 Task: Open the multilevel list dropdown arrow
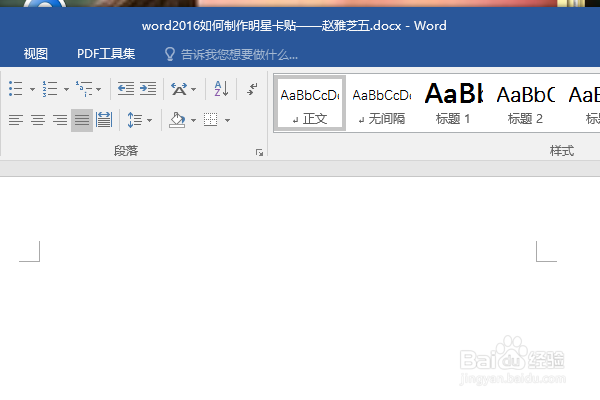(98, 89)
